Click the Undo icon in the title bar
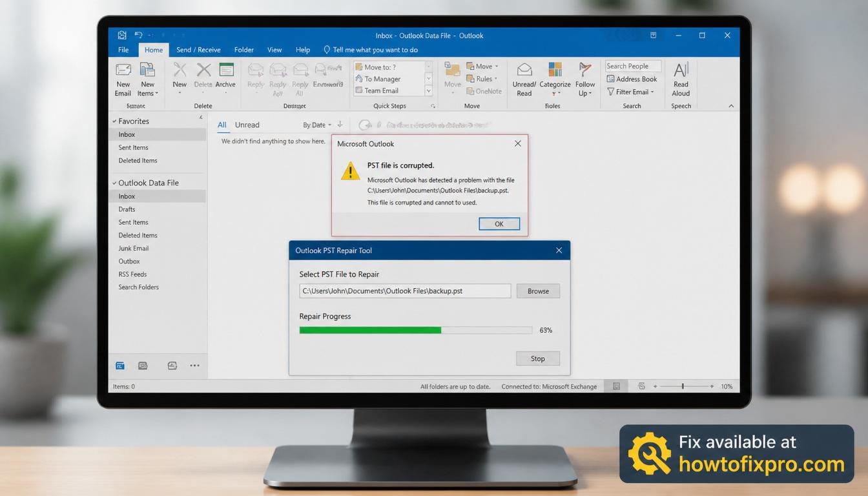 (138, 36)
